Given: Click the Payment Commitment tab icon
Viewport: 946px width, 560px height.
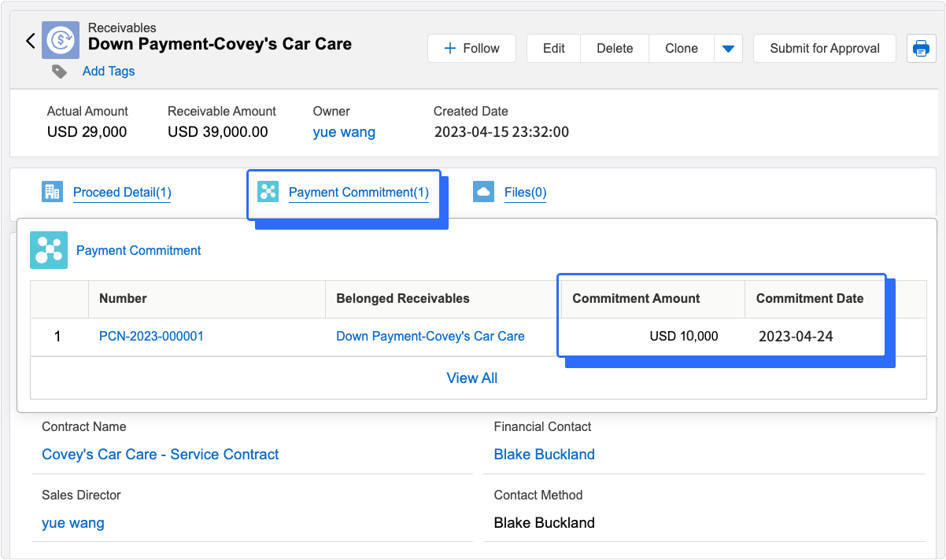Looking at the screenshot, I should click(268, 192).
